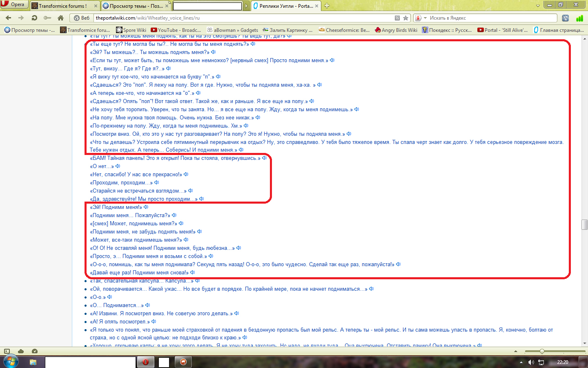Open «Так, спасательная капсула…» line link
Viewport: 588px width, 368px height.
click(x=142, y=281)
